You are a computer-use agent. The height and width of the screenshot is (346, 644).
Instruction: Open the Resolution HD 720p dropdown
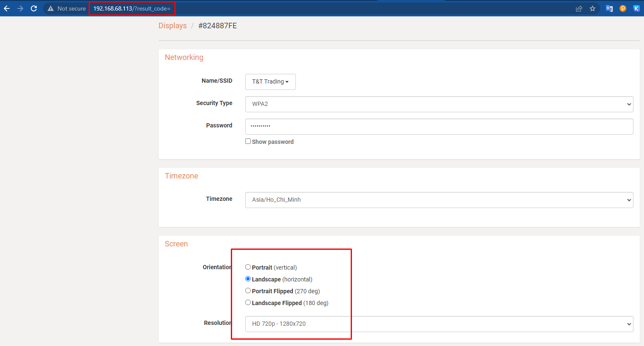pos(439,324)
